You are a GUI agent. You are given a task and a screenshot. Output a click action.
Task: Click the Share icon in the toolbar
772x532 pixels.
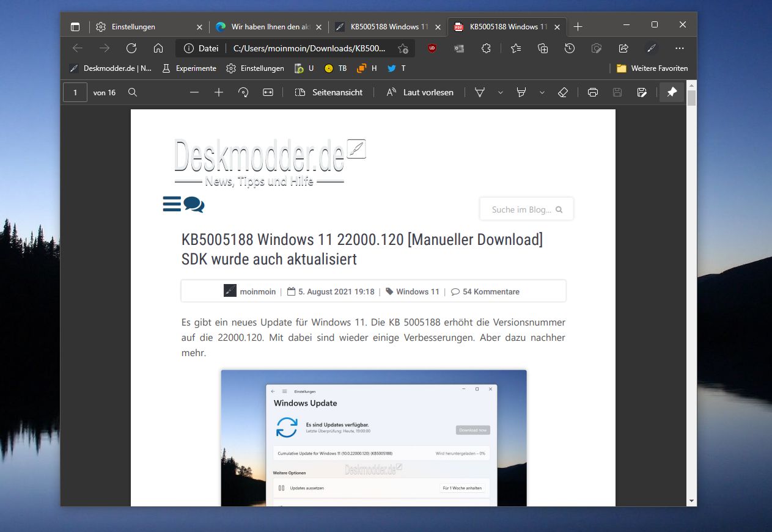(x=623, y=48)
